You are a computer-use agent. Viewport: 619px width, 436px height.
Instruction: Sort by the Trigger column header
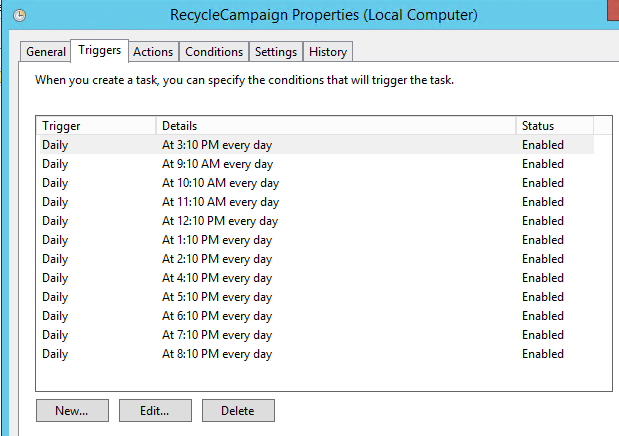click(x=96, y=126)
